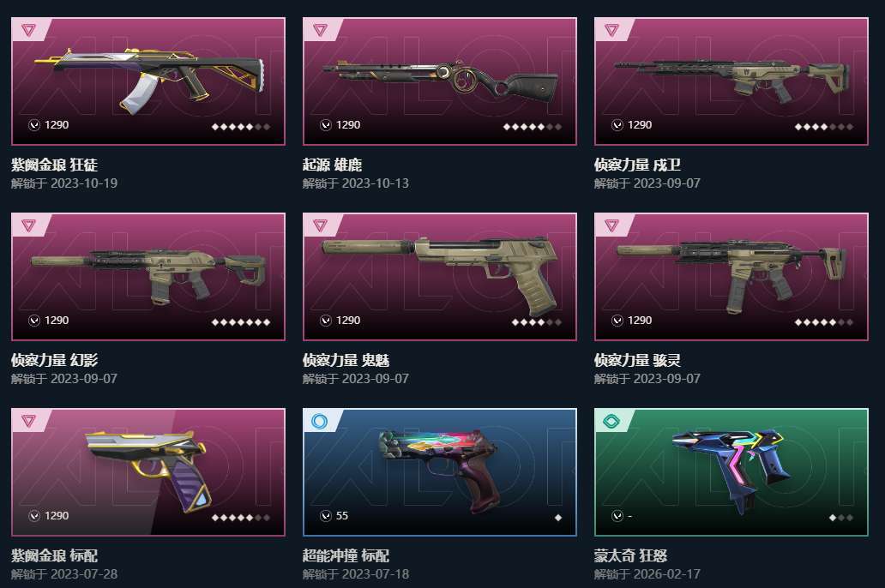Click the pink tier icon on 紫阙金琅 狂徒 card
Viewport: 885px width, 588px height.
point(28,29)
